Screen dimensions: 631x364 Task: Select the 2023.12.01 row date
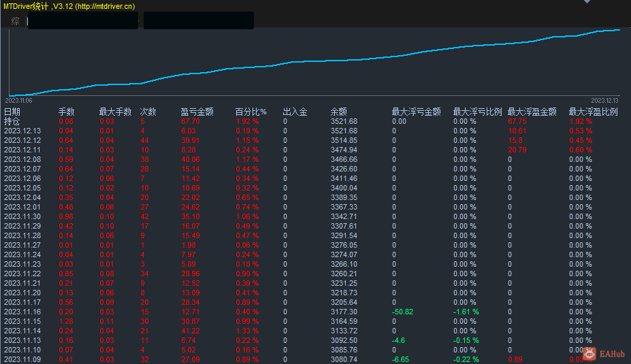tap(22, 207)
